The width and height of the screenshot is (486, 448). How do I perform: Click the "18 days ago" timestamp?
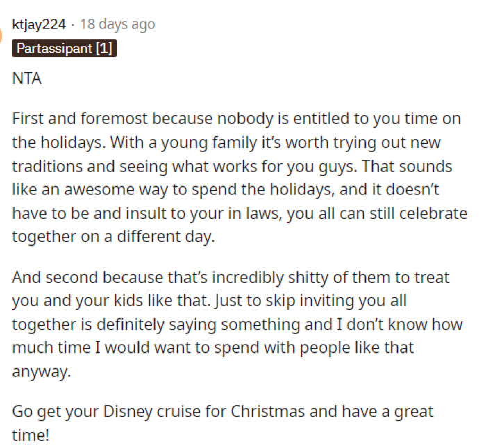[x=117, y=24]
